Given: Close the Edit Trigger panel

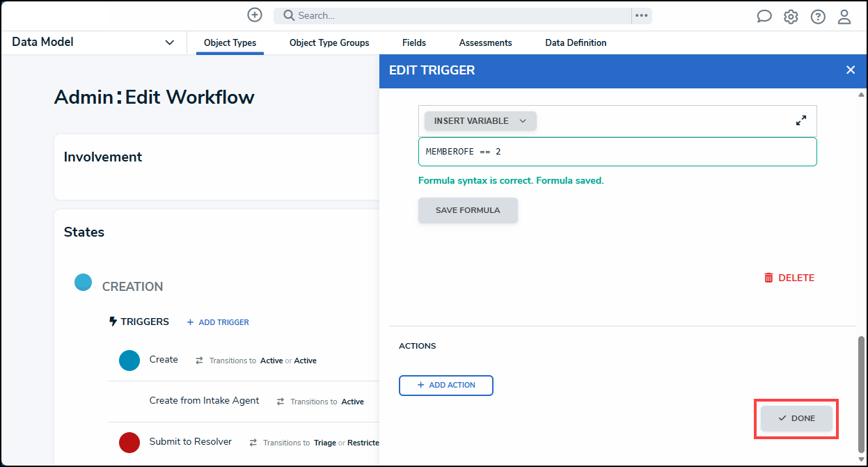Looking at the screenshot, I should (x=850, y=70).
